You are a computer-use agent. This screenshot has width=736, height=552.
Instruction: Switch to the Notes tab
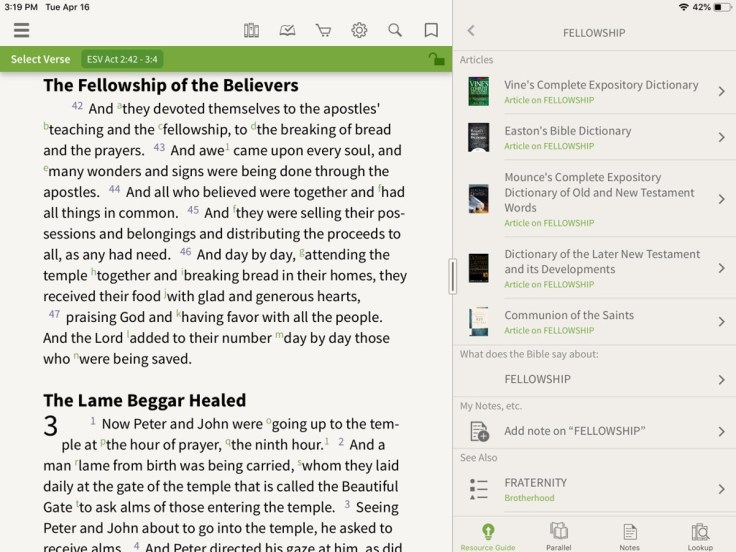coord(629,535)
